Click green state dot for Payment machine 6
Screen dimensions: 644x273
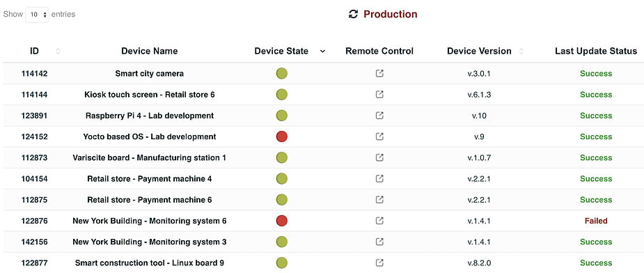(281, 200)
